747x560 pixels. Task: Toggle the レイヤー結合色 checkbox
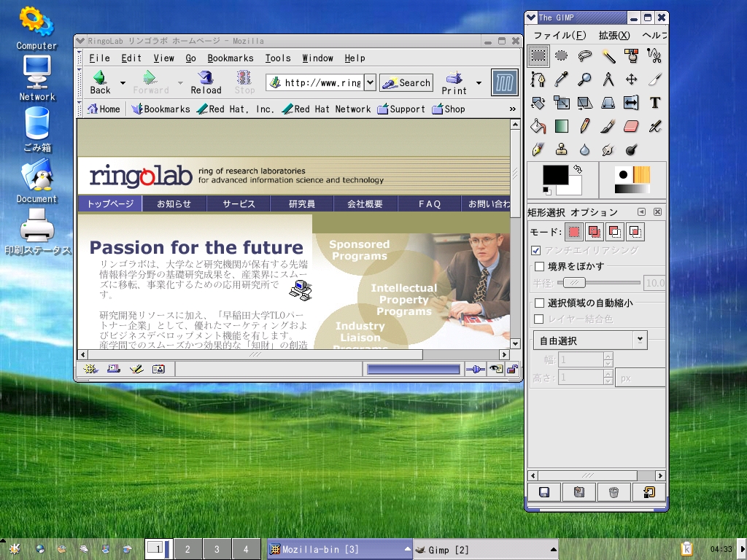click(539, 319)
